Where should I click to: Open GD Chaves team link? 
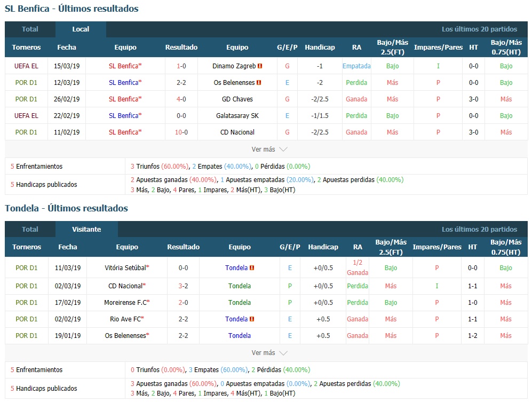pos(237,99)
